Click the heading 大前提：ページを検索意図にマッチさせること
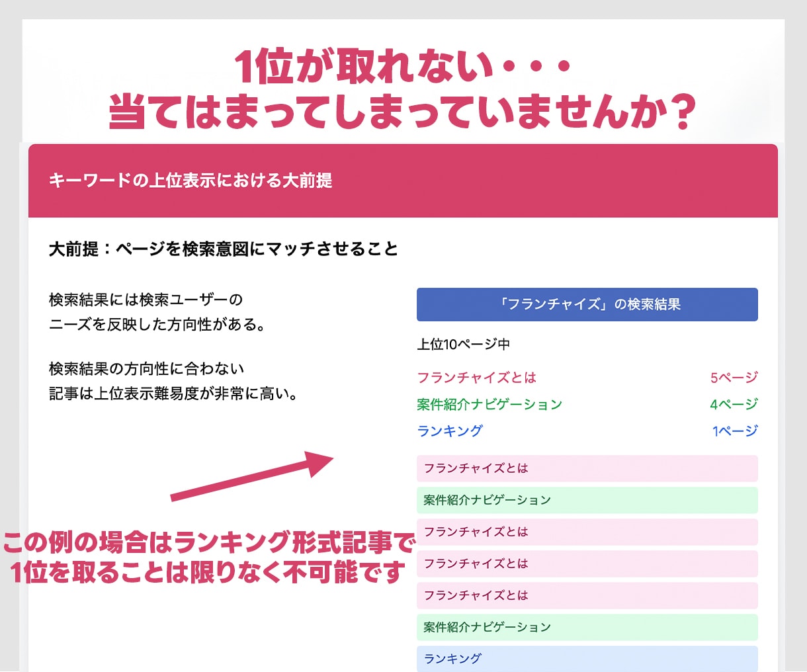Viewport: 807px width, 672px height. click(x=224, y=249)
